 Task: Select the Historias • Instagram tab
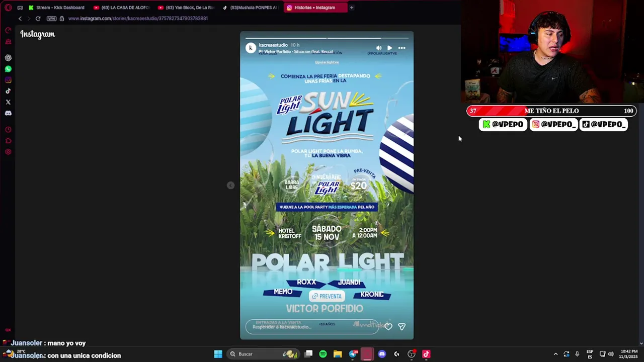(x=315, y=8)
